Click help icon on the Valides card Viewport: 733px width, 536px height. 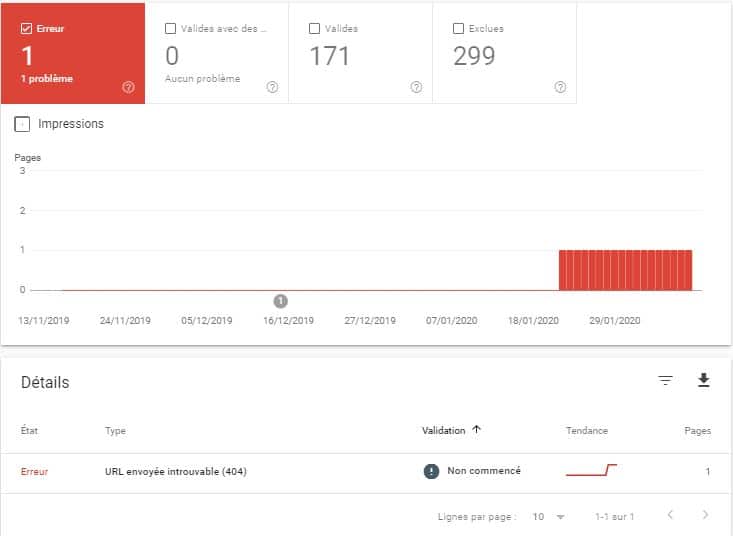417,87
